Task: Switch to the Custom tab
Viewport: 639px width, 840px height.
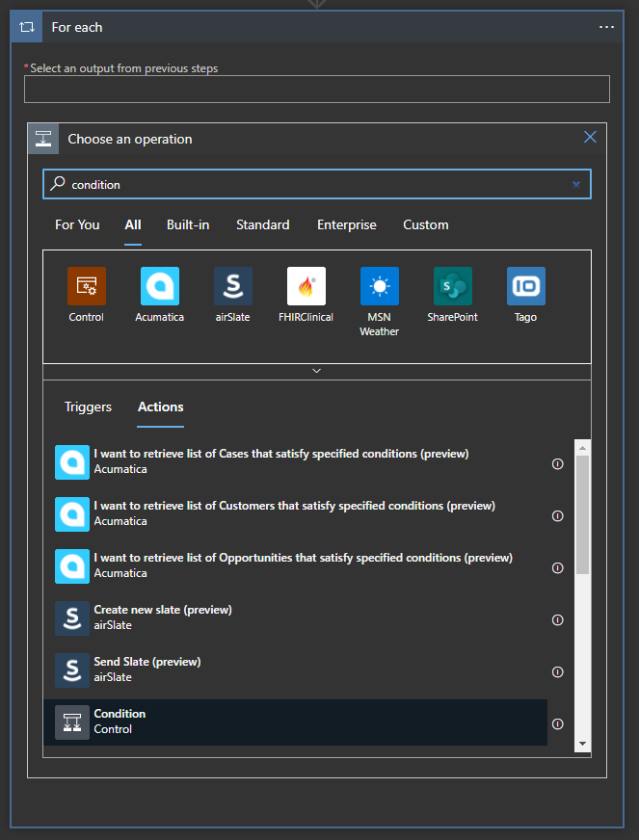Action: click(x=426, y=225)
